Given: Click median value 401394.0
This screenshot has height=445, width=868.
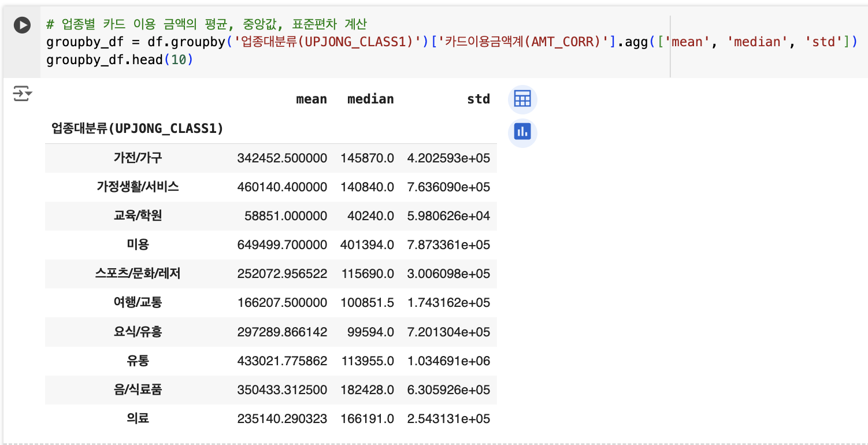Looking at the screenshot, I should coord(368,244).
